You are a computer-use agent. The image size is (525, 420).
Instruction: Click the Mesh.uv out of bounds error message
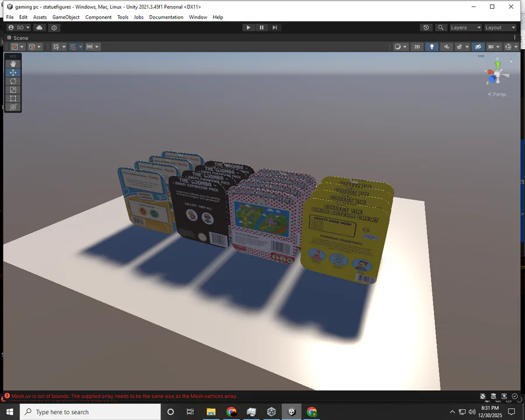124,396
